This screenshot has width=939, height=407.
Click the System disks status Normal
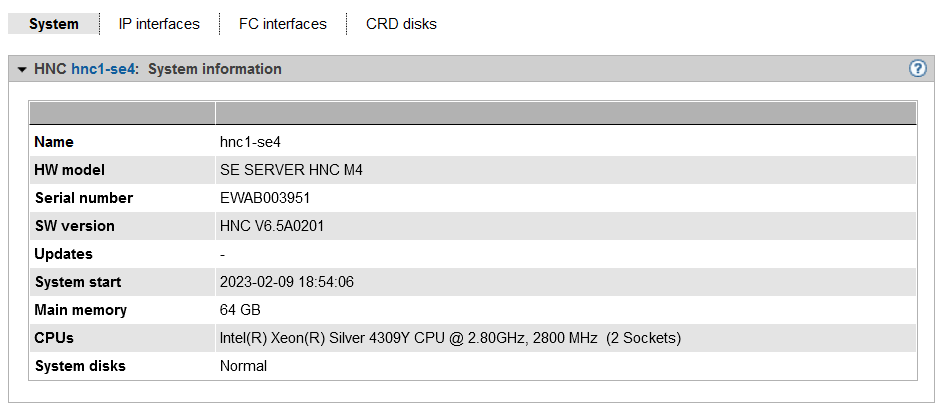point(243,366)
